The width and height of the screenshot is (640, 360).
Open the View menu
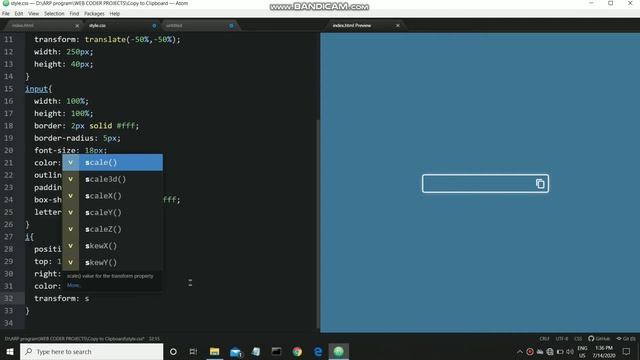[33, 13]
